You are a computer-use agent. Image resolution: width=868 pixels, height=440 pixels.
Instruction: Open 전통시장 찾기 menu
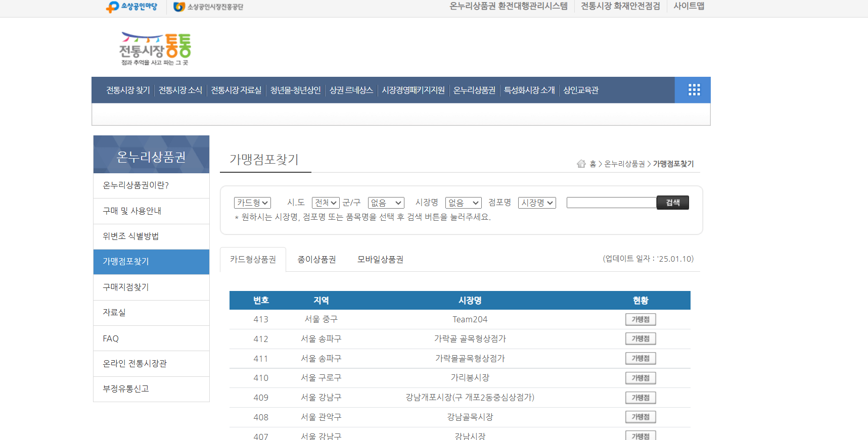[x=128, y=90]
